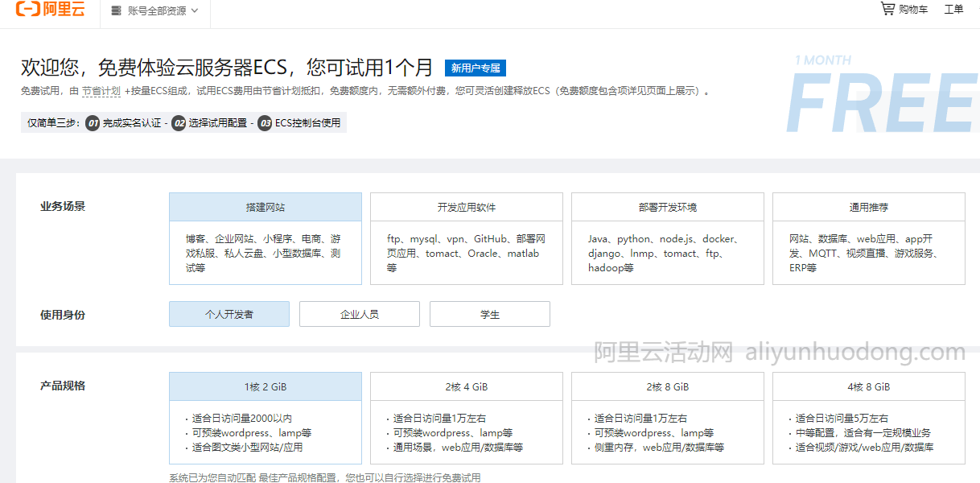Click the 网站、数据库、web应用 description text
Viewport: 980px width, 483px height.
(x=865, y=253)
